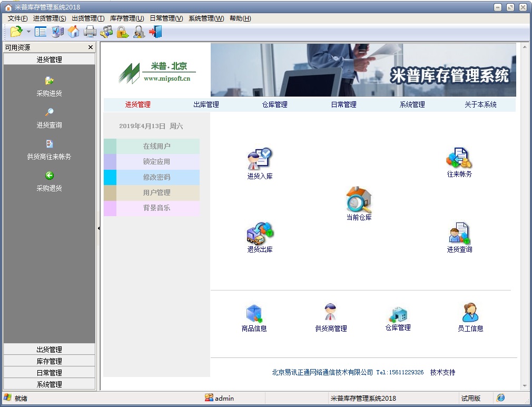Collapse the sidebar using the splitter arrow
532x407 pixels.
pos(98,228)
